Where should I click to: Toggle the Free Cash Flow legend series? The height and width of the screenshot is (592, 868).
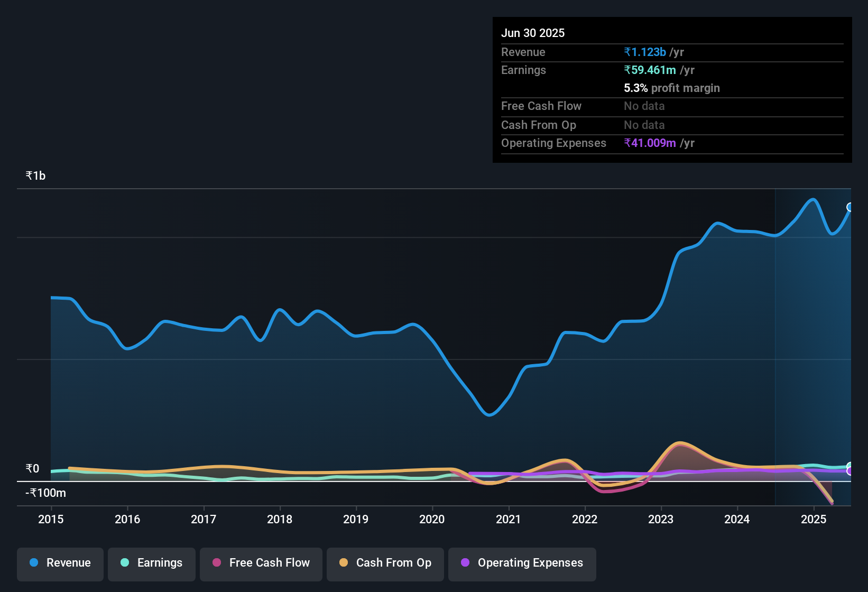[261, 564]
